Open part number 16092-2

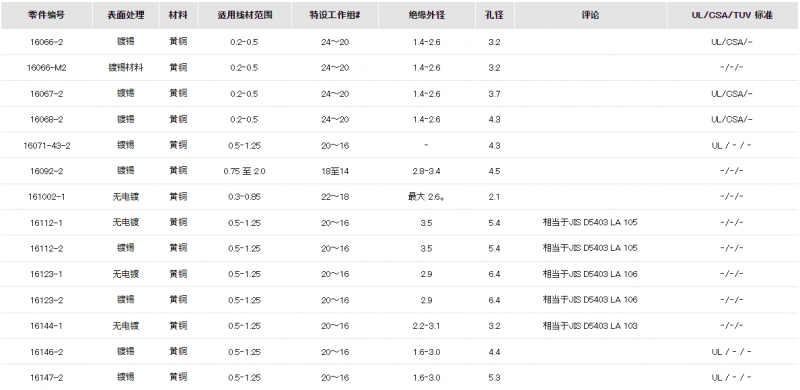[x=46, y=171]
